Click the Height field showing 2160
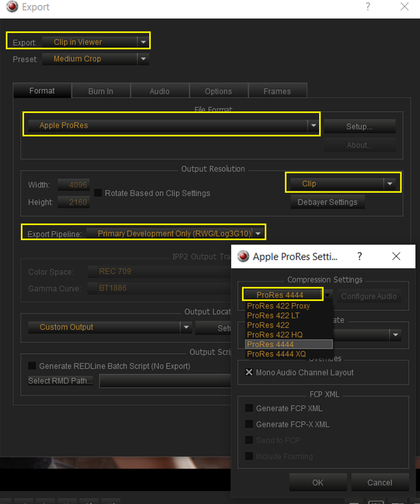 74,202
